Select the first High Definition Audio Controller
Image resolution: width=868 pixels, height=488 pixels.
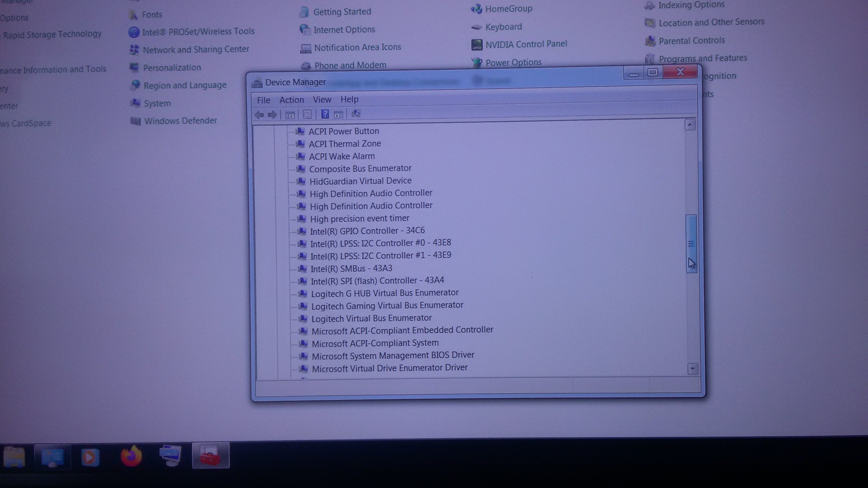tap(371, 193)
